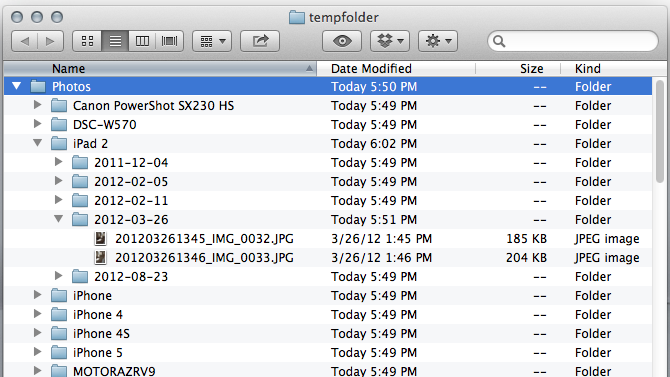Click the 3/26/12 1:45 PM date
Screen dimensions: 670x377
click(x=382, y=239)
